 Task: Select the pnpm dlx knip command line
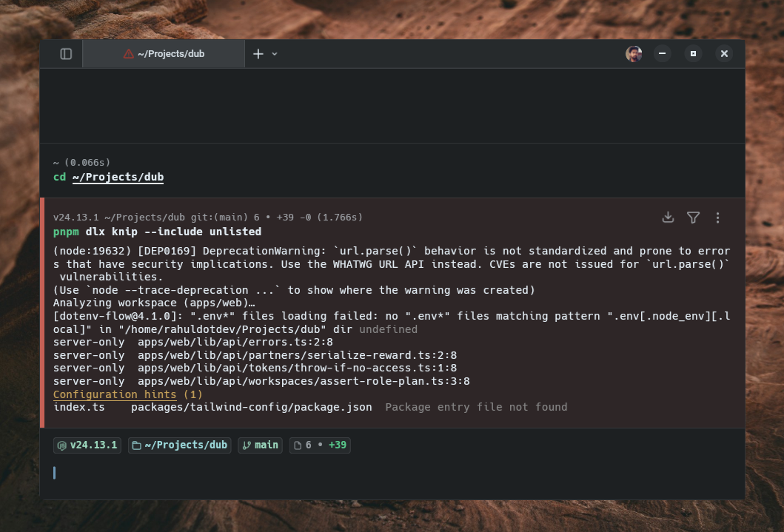click(x=158, y=232)
